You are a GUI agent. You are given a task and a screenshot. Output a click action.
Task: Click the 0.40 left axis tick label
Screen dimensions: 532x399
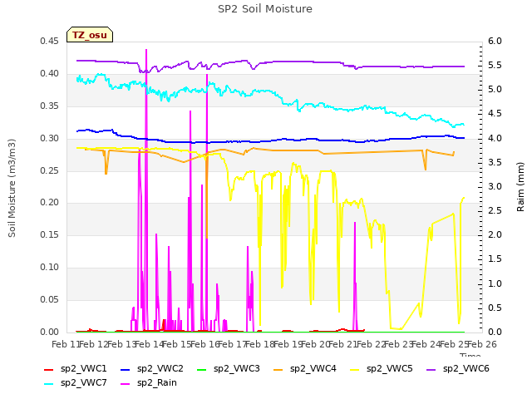click(49, 74)
